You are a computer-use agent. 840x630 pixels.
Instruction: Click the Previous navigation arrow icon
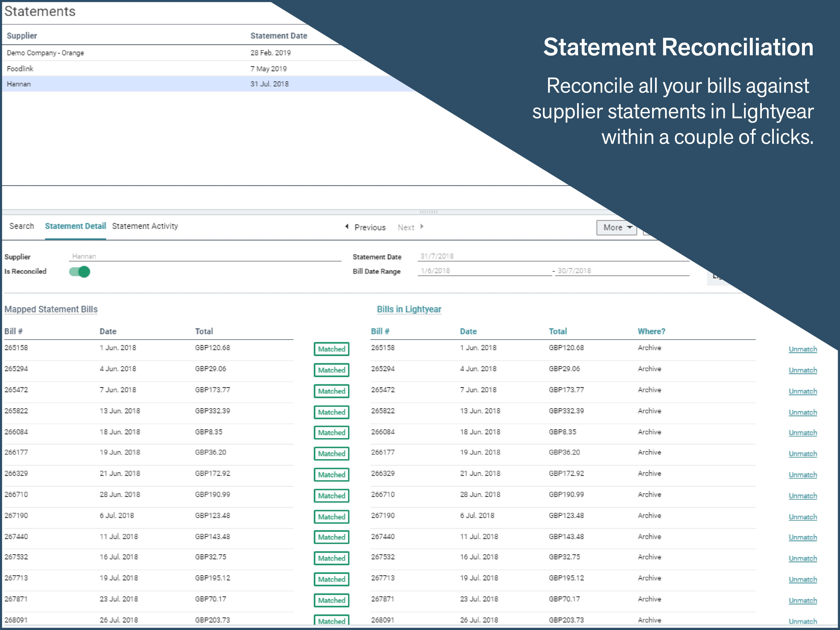click(347, 227)
